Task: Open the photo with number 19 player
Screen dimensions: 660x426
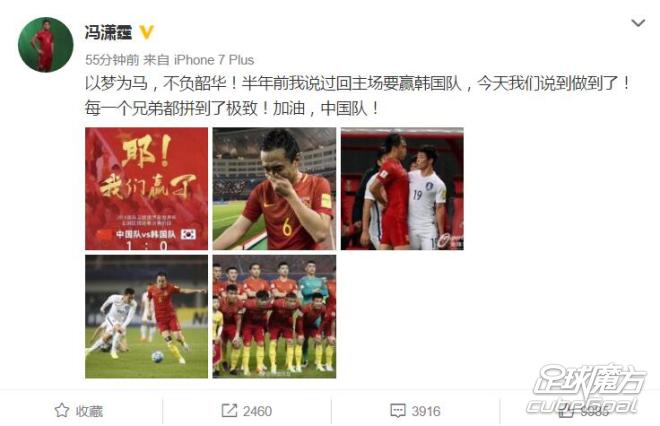Action: point(402,189)
